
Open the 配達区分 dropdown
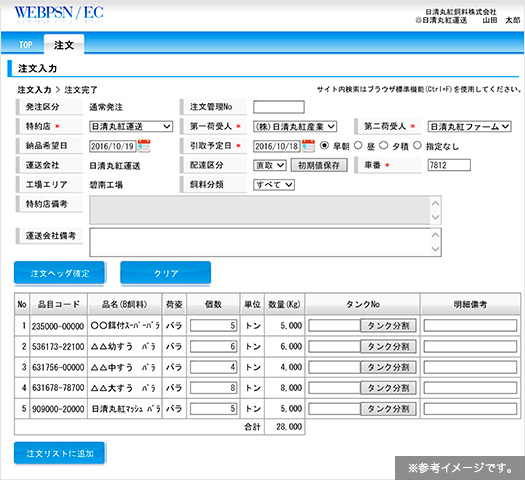(270, 165)
